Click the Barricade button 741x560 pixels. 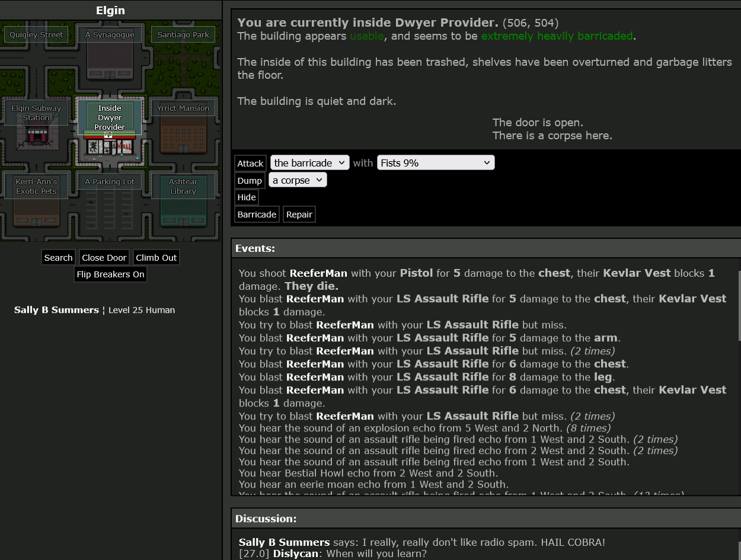[x=256, y=214]
